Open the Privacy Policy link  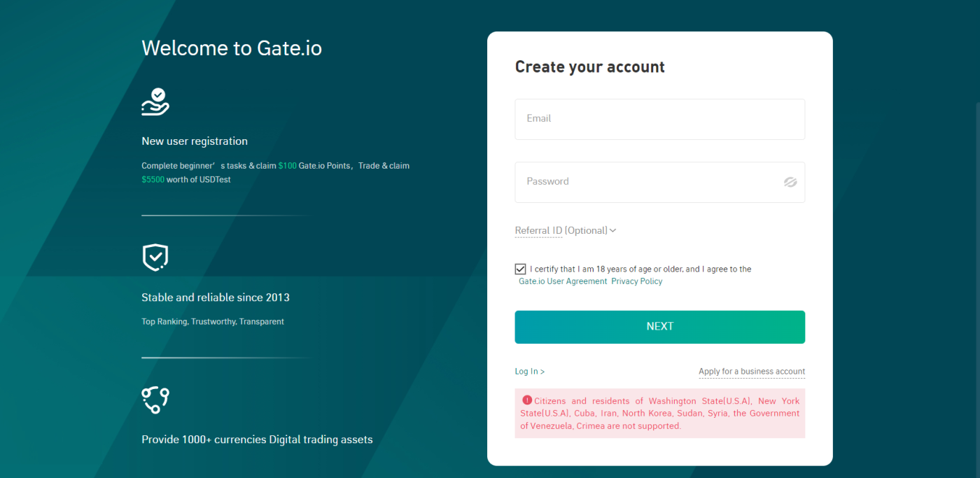(636, 281)
